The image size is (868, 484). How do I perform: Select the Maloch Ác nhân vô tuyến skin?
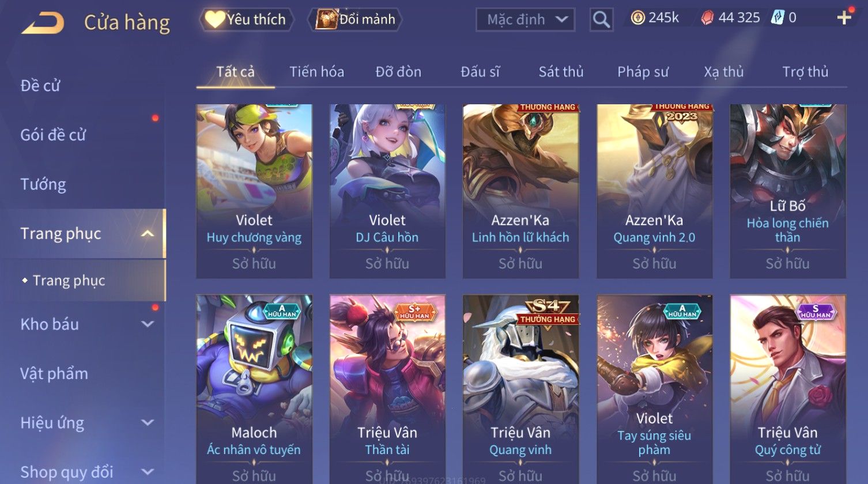[x=254, y=389]
